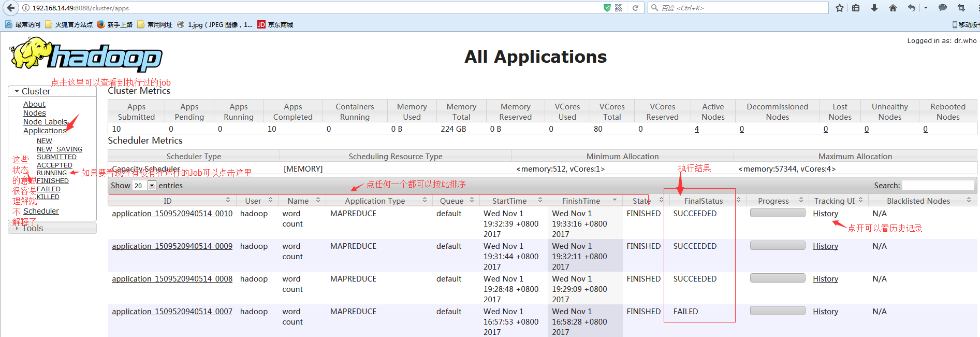
Task: Go to browser home page icon
Action: (893, 8)
